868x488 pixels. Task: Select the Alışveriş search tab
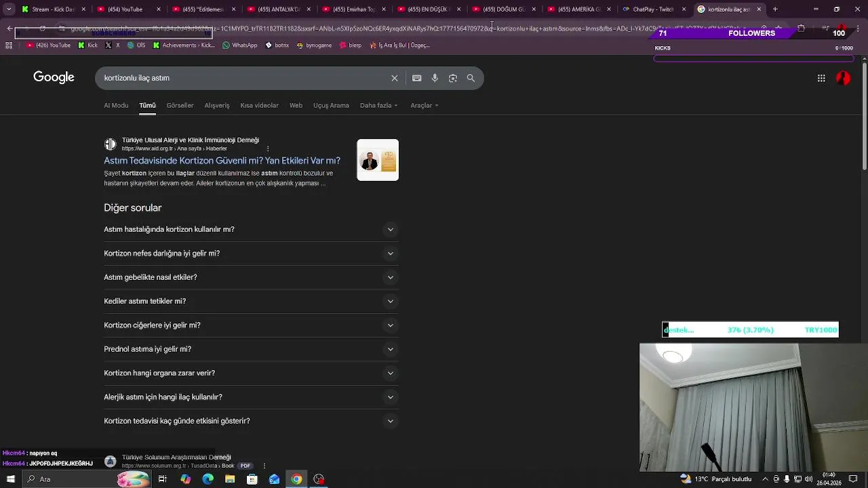pyautogui.click(x=217, y=106)
